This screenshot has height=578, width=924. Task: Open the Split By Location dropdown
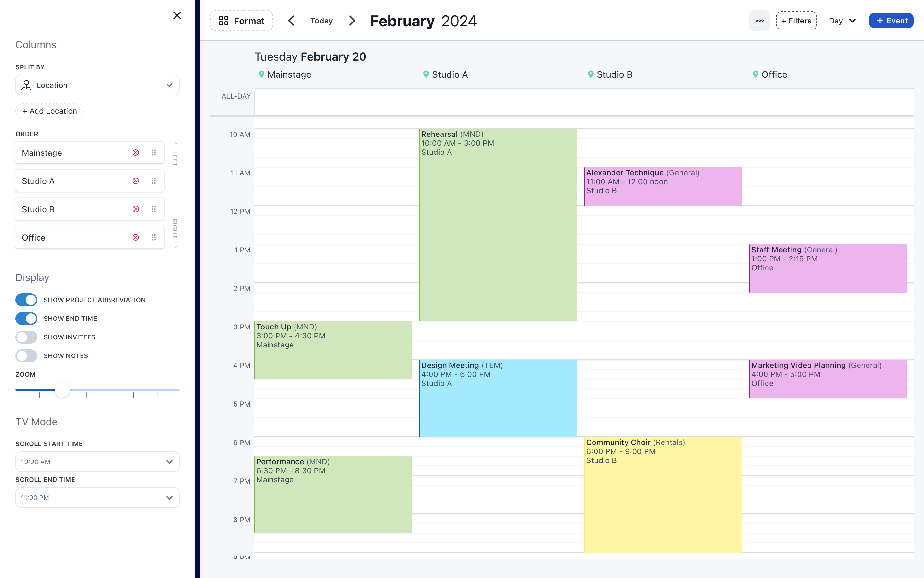pyautogui.click(x=97, y=85)
